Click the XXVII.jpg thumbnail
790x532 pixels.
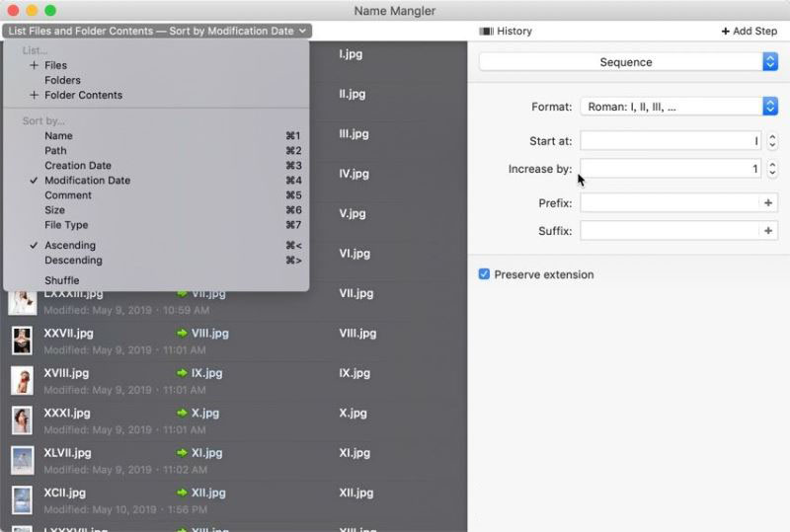[22, 341]
